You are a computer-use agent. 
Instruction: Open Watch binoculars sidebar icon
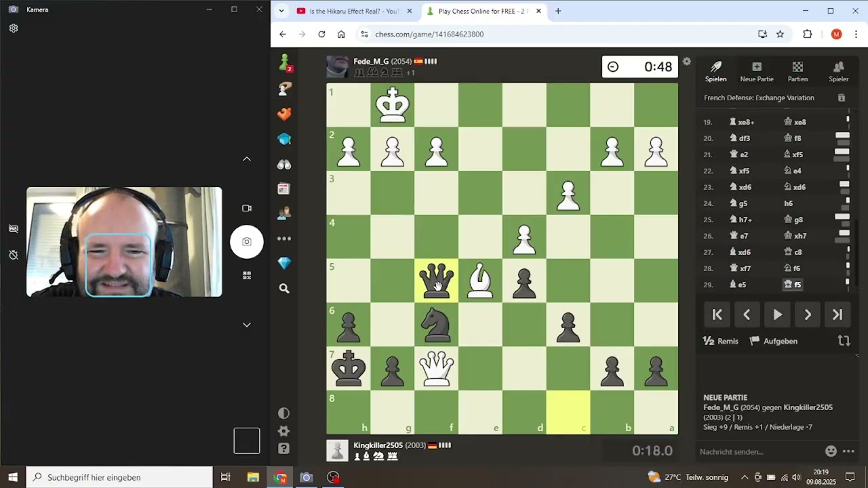284,164
